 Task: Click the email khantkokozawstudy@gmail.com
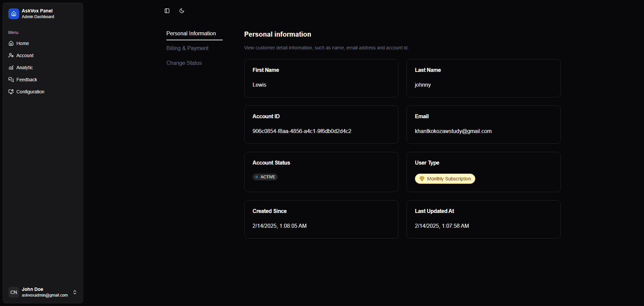click(x=453, y=131)
